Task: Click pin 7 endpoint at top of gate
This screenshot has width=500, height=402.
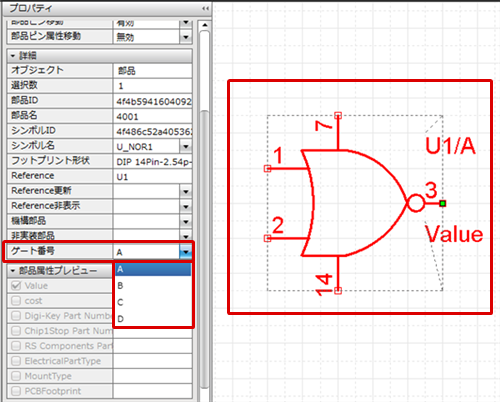Action: click(x=338, y=115)
